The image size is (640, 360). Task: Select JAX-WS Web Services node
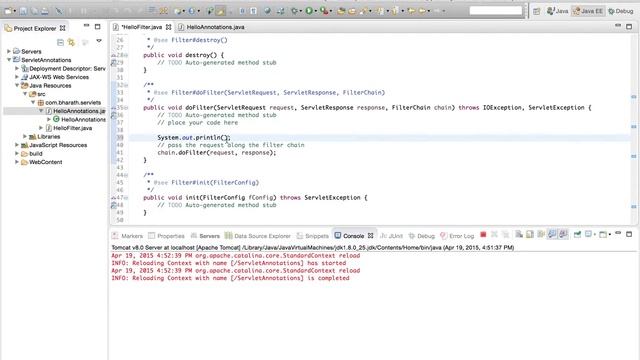click(59, 77)
